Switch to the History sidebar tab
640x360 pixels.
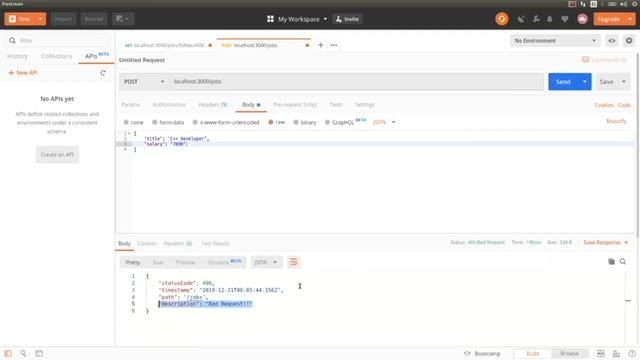pos(17,56)
